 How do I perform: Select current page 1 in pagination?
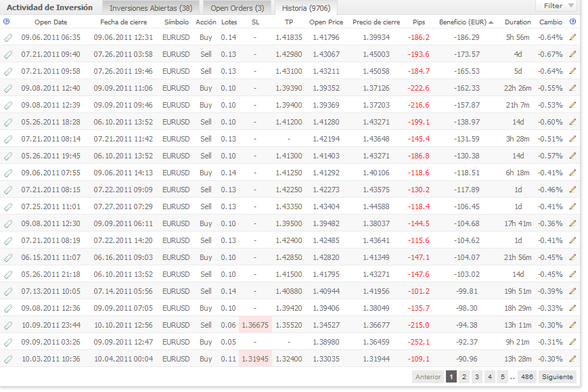[451, 376]
